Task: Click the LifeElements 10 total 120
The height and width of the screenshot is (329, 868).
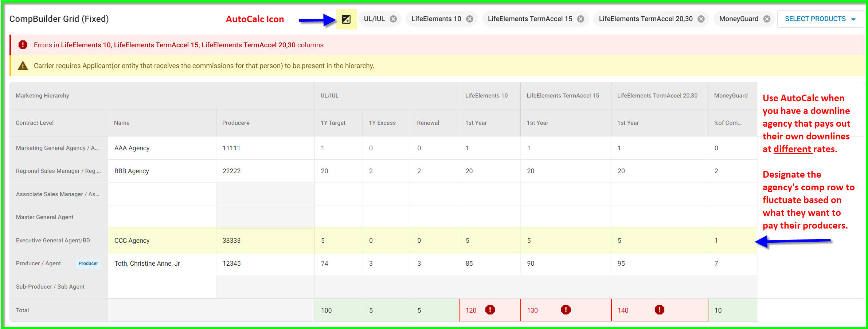Action: (471, 310)
